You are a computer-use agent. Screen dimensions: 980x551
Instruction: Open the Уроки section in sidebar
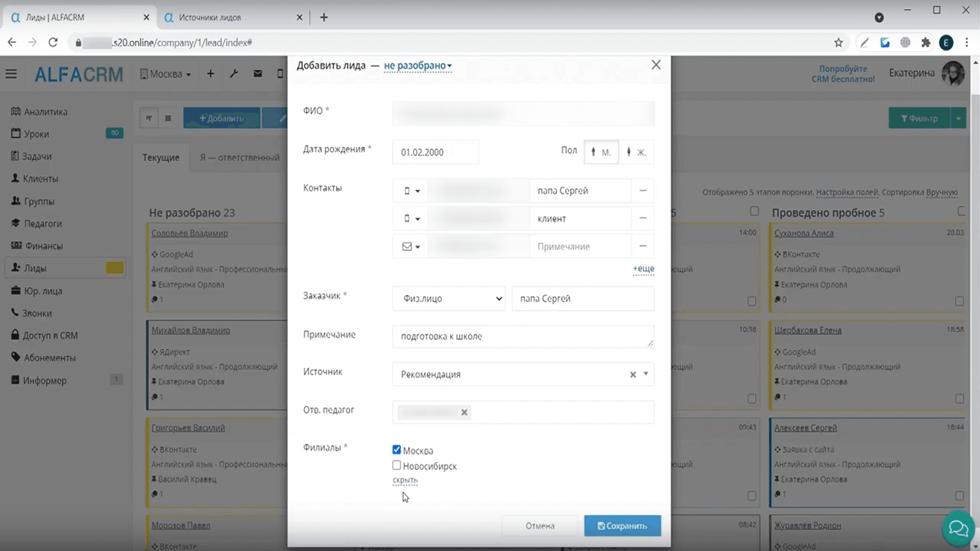[37, 134]
